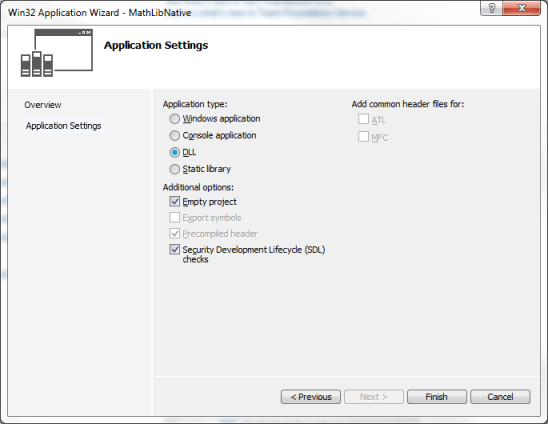The height and width of the screenshot is (424, 548).
Task: Open the Overview page
Action: point(43,105)
